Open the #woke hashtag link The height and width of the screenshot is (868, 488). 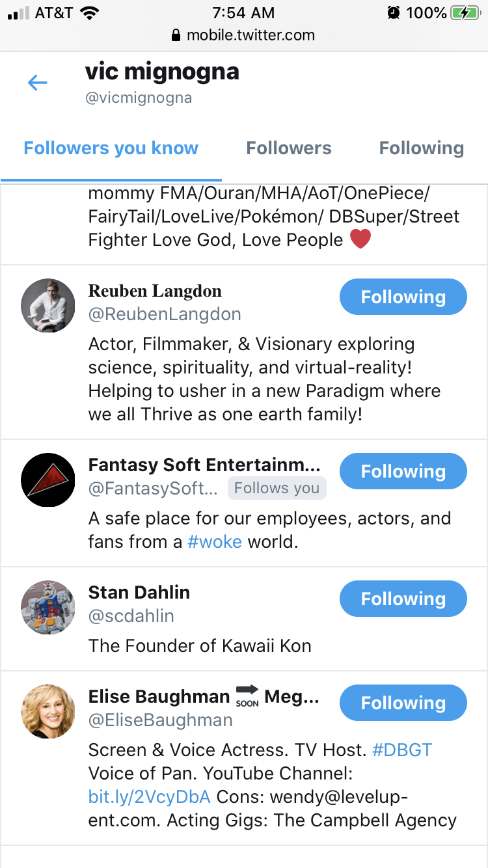(215, 542)
